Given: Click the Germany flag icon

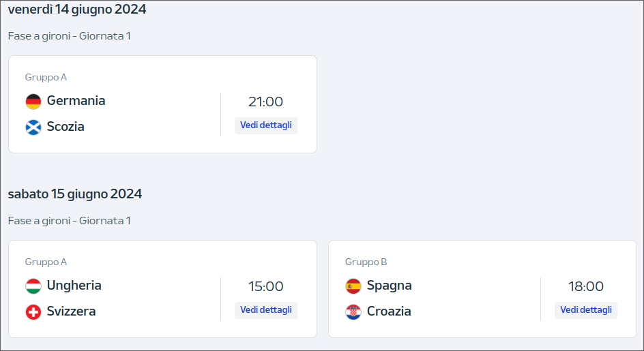Looking at the screenshot, I should point(33,102).
